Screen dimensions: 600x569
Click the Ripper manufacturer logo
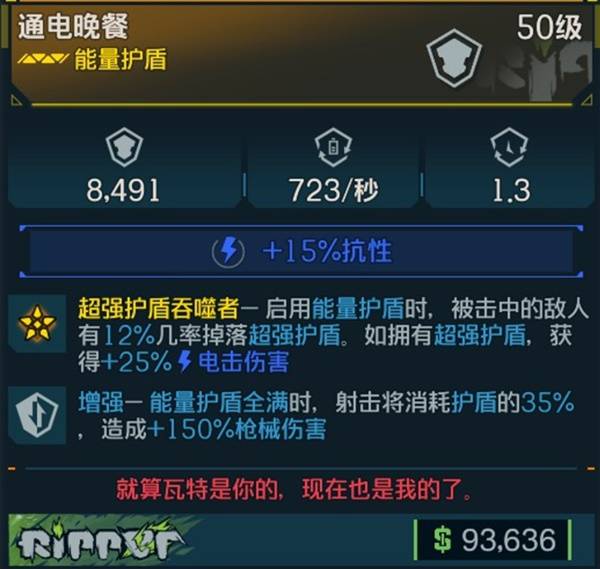(x=99, y=541)
